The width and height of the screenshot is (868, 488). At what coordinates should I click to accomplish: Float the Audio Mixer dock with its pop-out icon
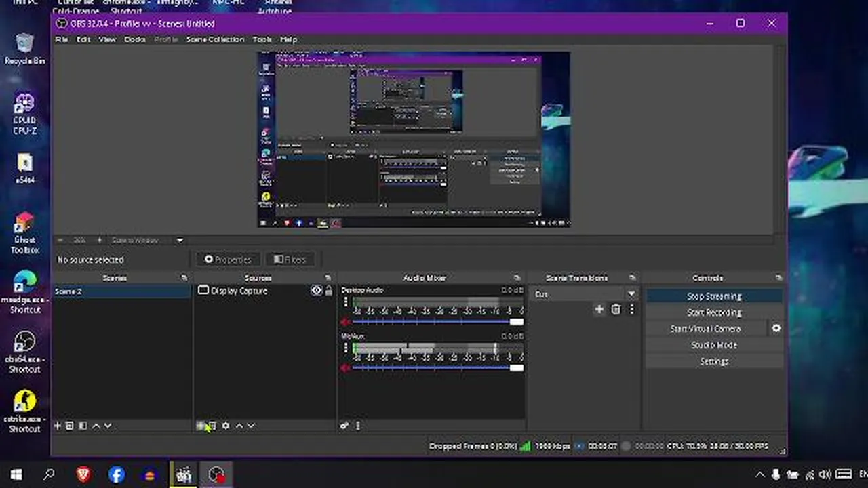(x=517, y=278)
